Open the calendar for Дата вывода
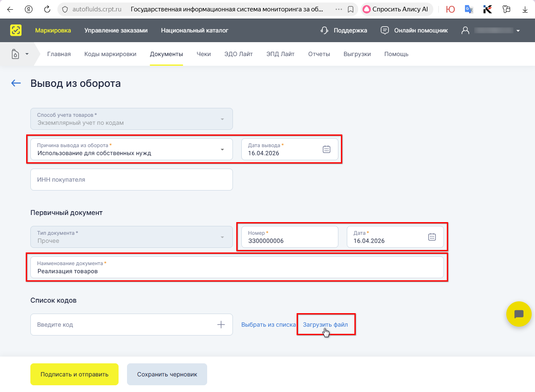This screenshot has width=535, height=392. (326, 149)
